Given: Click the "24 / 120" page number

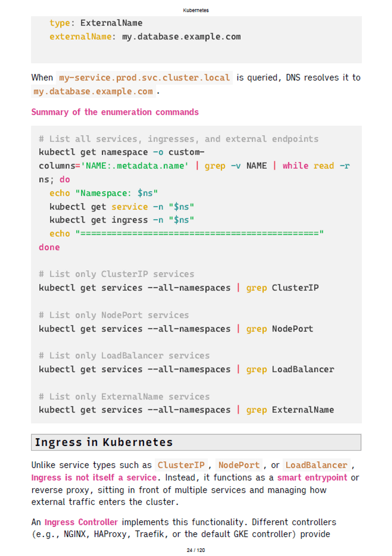Looking at the screenshot, I should pos(196,550).
